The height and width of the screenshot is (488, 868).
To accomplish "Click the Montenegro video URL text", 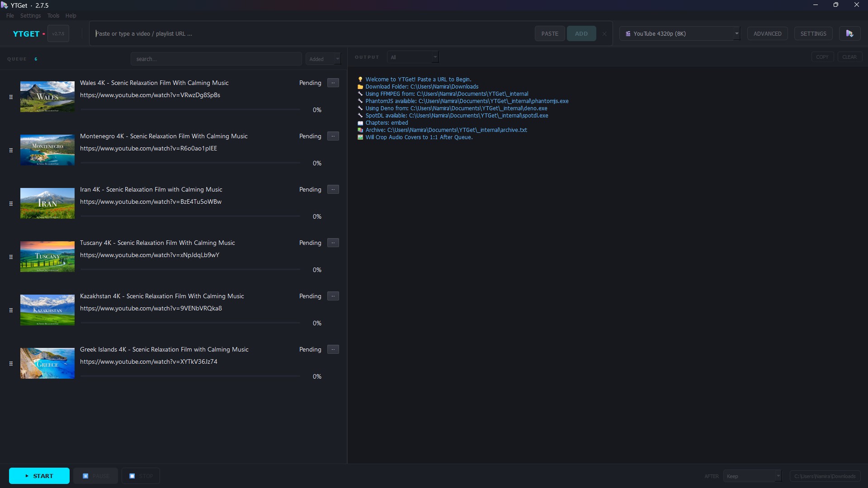I will pos(148,148).
